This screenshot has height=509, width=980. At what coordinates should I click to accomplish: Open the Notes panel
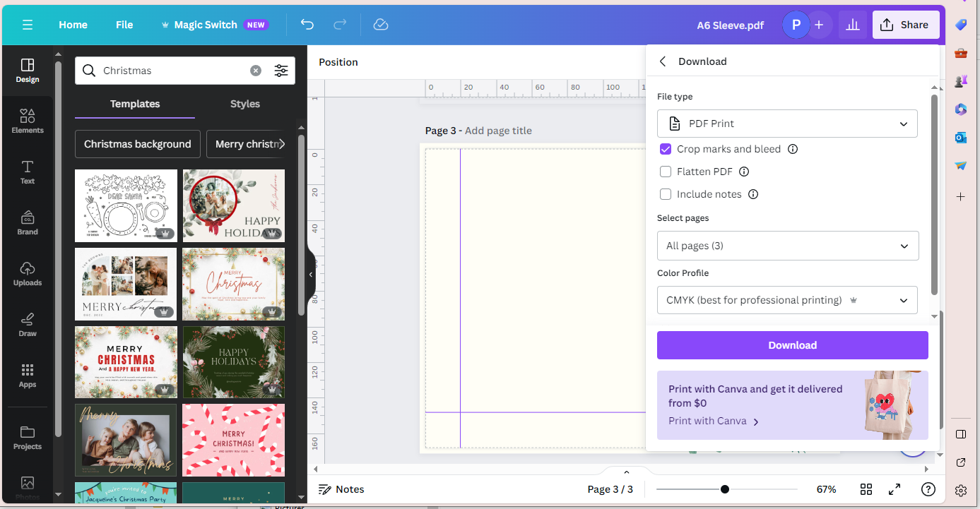[x=342, y=489]
